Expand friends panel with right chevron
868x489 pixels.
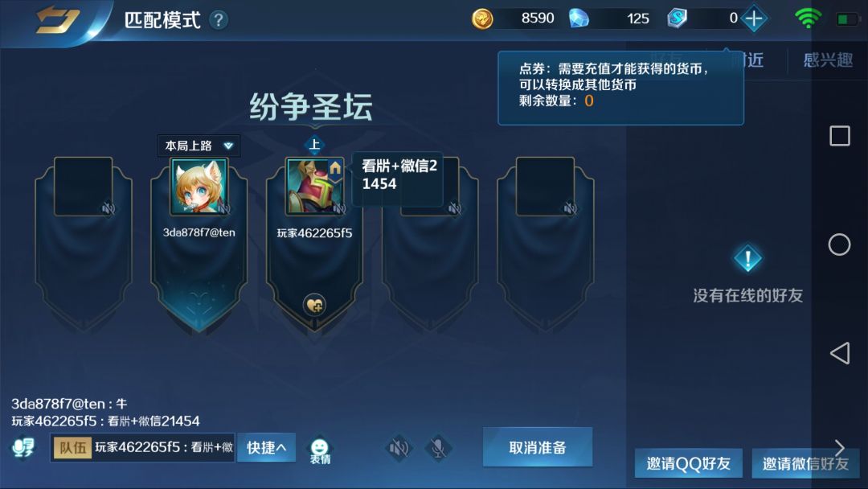[839, 447]
